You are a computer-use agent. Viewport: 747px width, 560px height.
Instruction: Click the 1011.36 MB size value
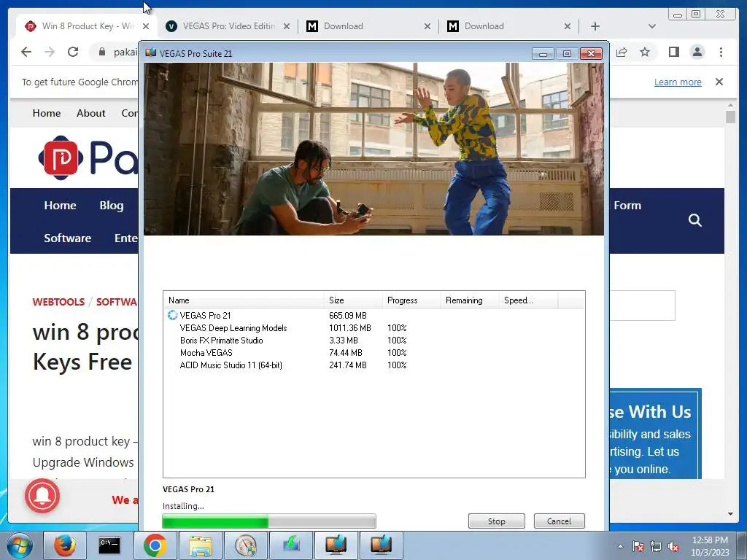pos(349,327)
